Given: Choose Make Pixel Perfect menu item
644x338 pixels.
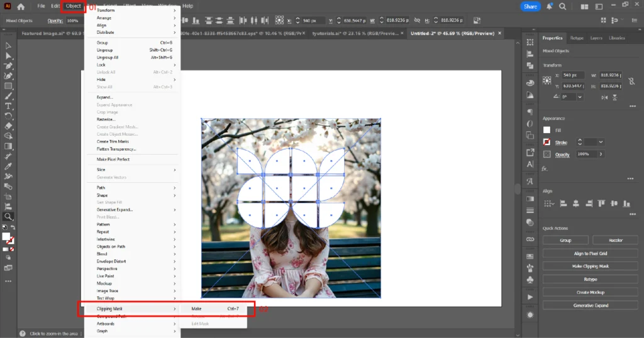Looking at the screenshot, I should (x=133, y=159).
